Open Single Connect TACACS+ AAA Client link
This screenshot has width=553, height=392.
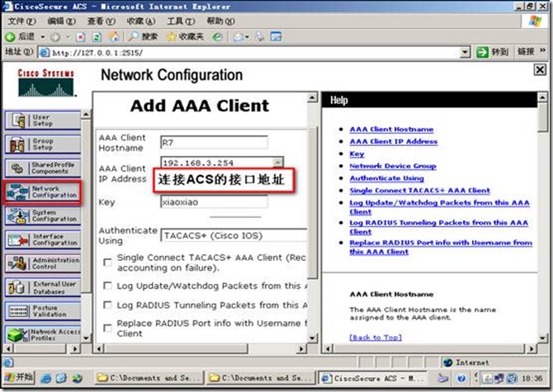[419, 191]
